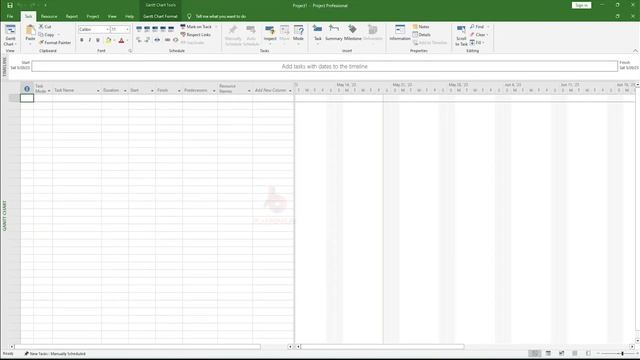Click the Gantt Chart view button
This screenshot has height=360, width=640.
(x=10, y=35)
